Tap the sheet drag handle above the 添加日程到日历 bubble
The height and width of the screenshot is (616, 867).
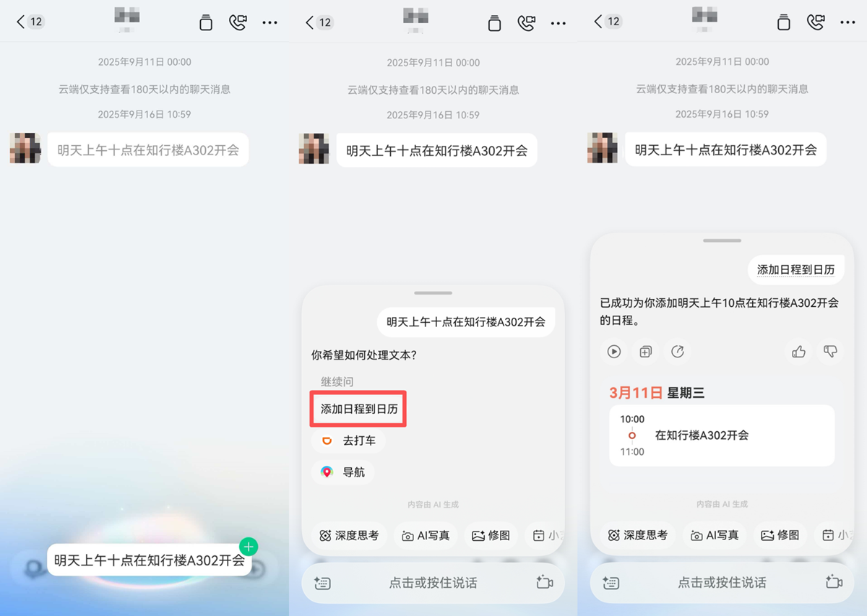tap(722, 240)
